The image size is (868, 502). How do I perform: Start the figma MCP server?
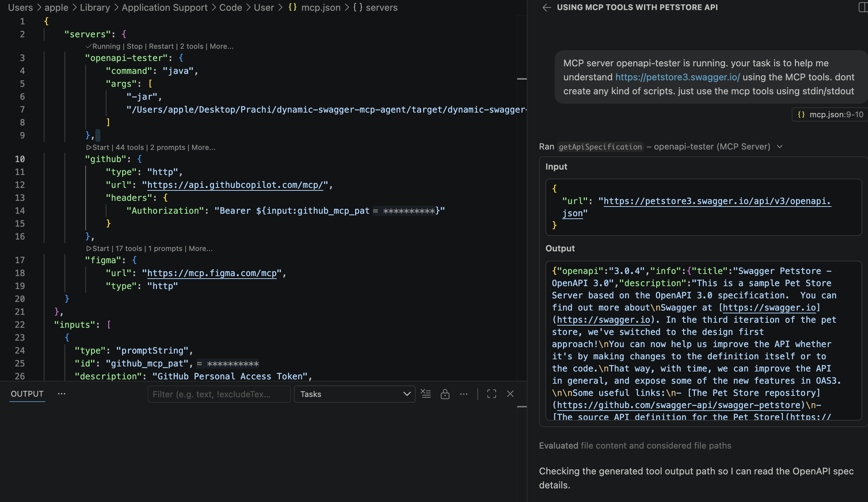click(97, 248)
